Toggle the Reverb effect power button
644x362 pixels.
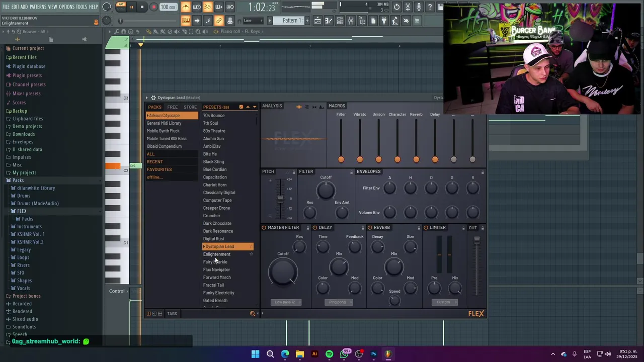(x=370, y=228)
